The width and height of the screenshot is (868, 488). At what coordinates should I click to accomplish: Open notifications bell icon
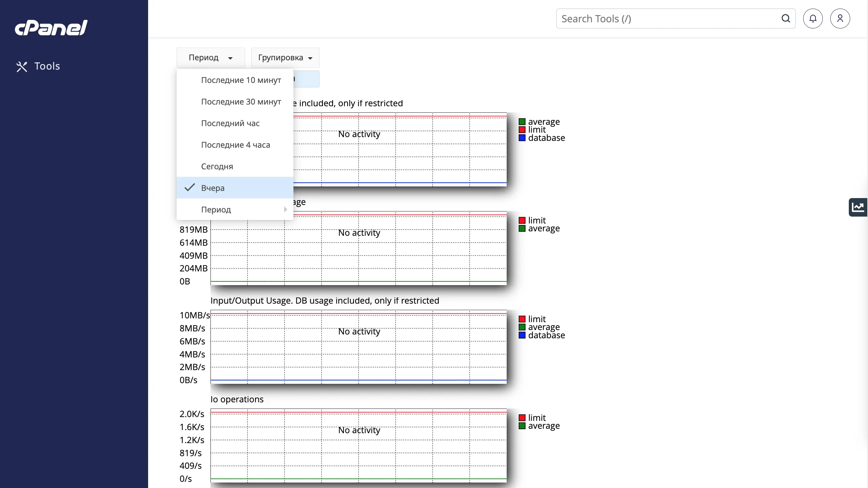(812, 19)
